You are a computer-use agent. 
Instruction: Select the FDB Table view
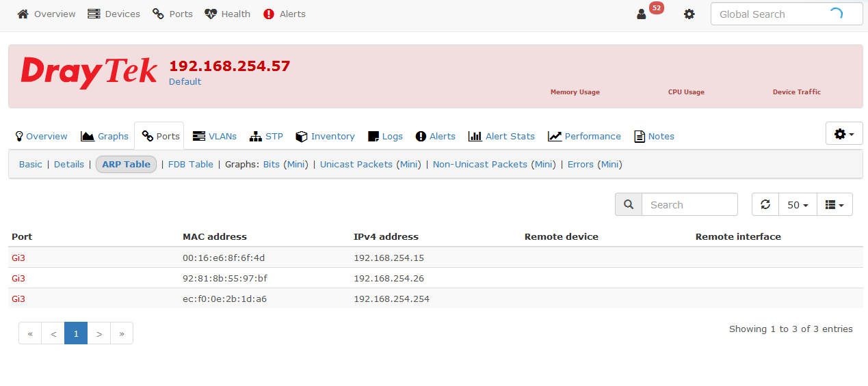tap(191, 165)
